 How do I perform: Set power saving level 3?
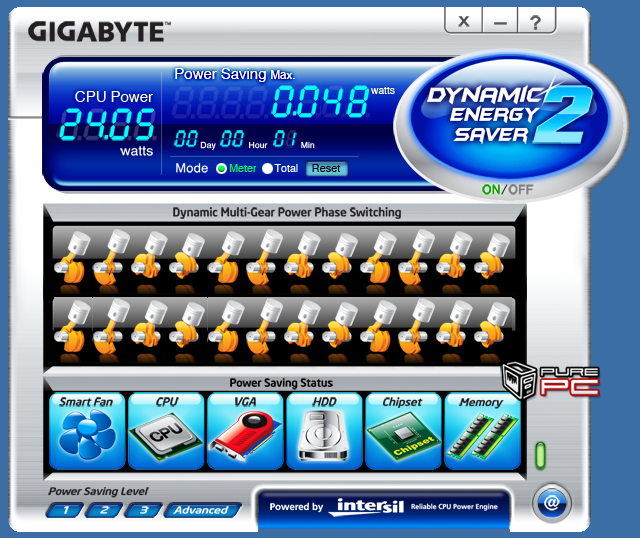(x=143, y=510)
